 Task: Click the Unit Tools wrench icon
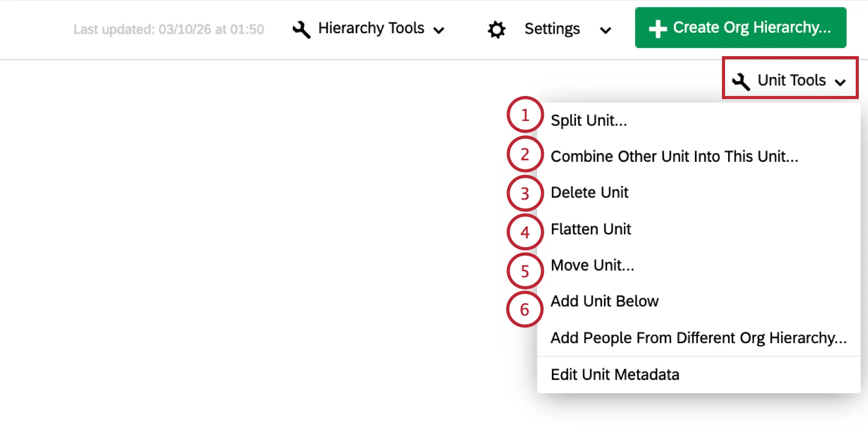point(741,82)
